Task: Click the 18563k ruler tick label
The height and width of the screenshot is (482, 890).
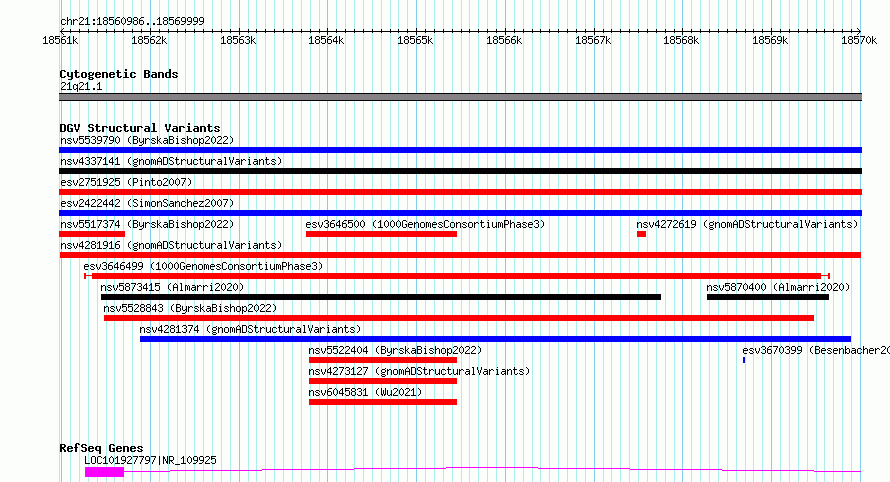Action: (x=238, y=40)
